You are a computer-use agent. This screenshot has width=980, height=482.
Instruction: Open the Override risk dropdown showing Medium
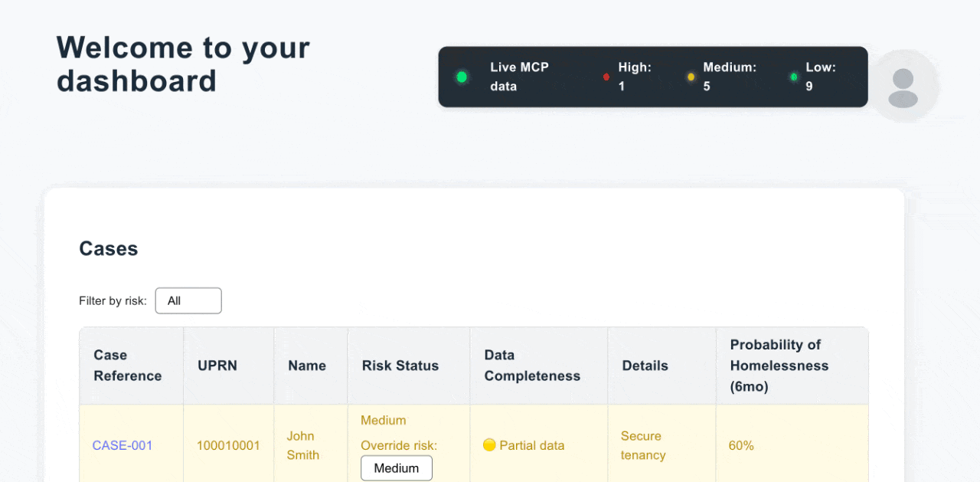396,467
